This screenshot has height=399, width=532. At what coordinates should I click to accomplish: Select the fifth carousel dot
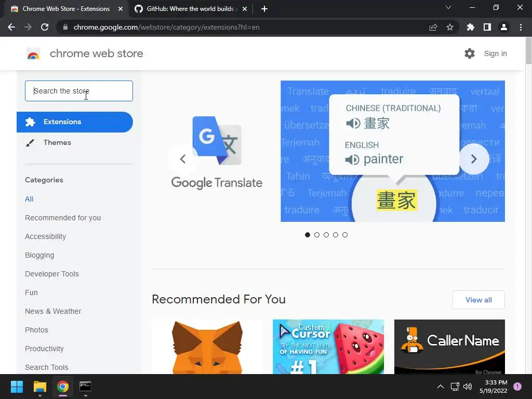click(345, 235)
